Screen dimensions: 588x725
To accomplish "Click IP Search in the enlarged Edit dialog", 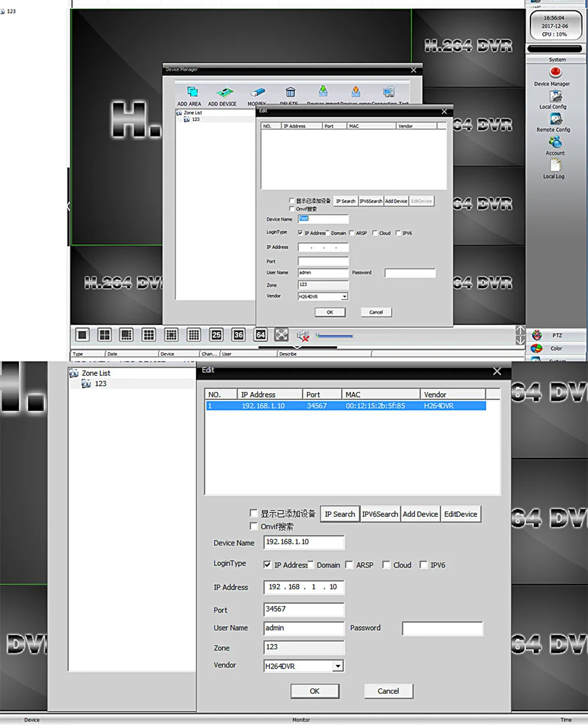I will pyautogui.click(x=340, y=514).
